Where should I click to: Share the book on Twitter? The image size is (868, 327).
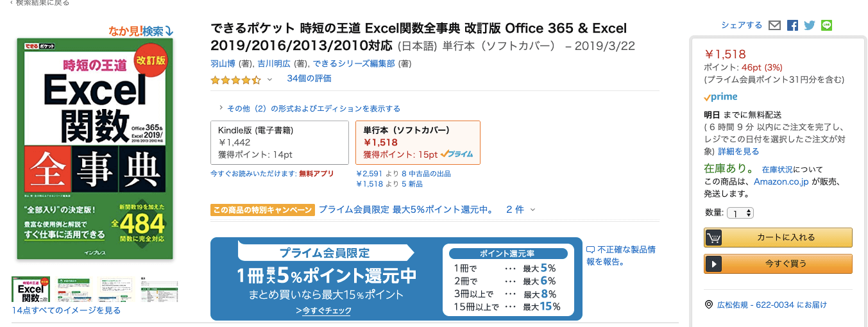[809, 26]
